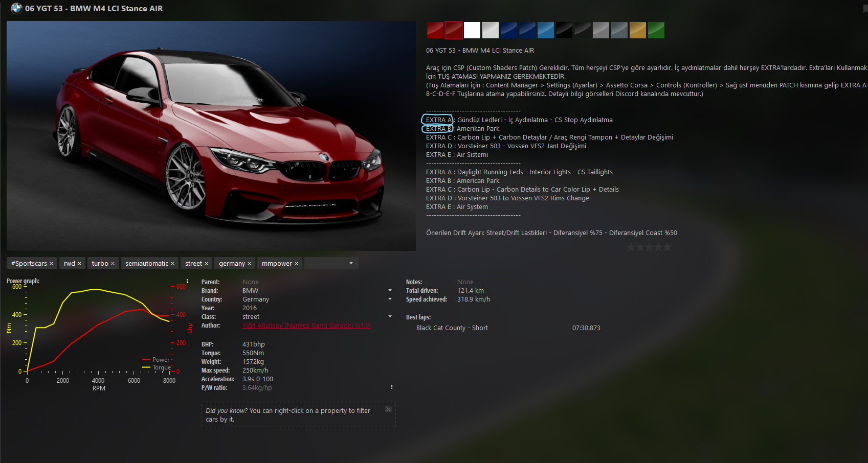Remove the semiautomatic tag
Screen dimensions: 868x463
pos(172,264)
